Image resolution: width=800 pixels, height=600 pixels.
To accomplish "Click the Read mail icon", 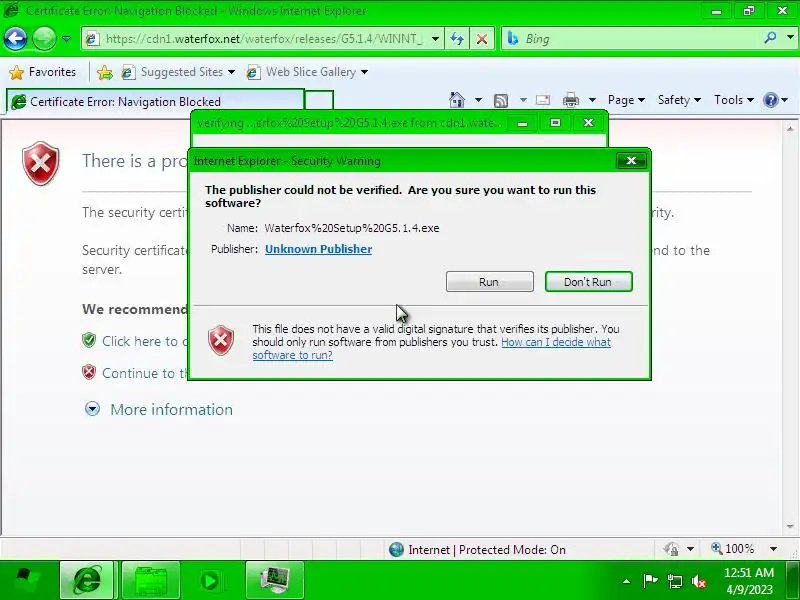I will (x=543, y=100).
